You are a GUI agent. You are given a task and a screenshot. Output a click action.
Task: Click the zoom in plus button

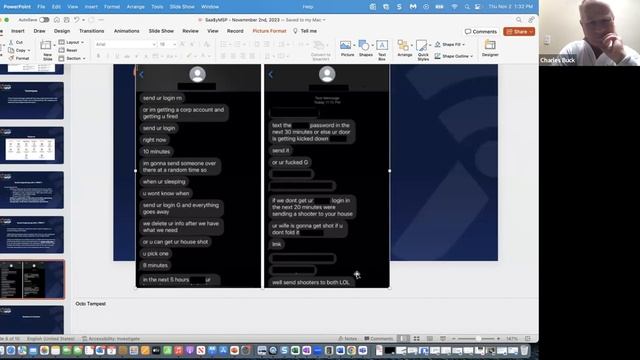point(498,338)
